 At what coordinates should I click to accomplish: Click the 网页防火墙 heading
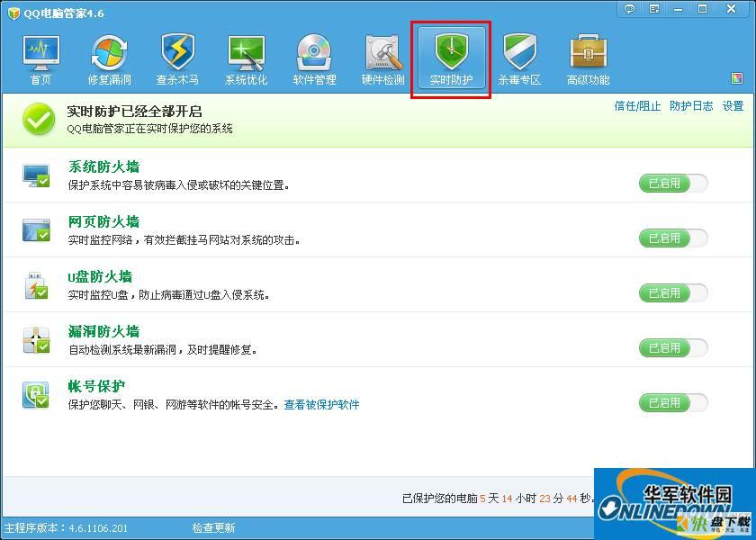click(103, 221)
